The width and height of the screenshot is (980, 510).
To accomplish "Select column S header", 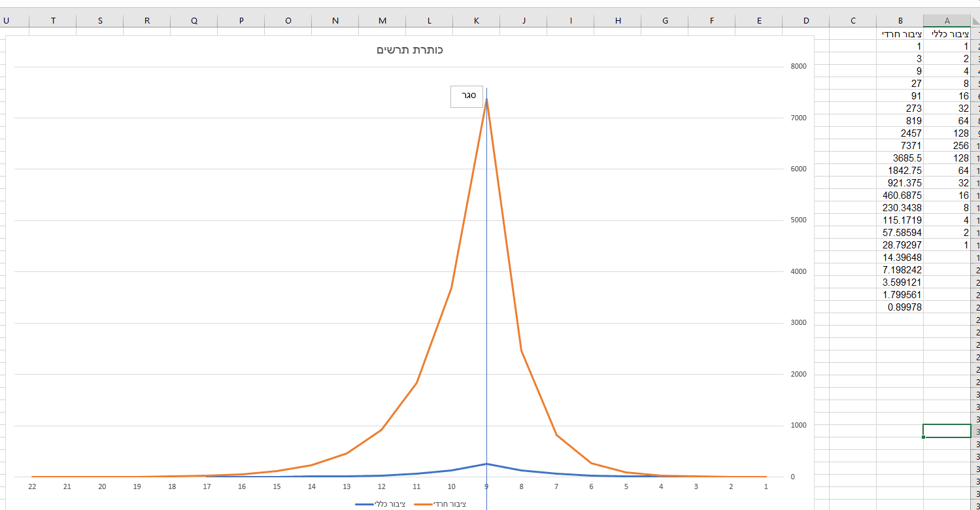I will click(100, 20).
